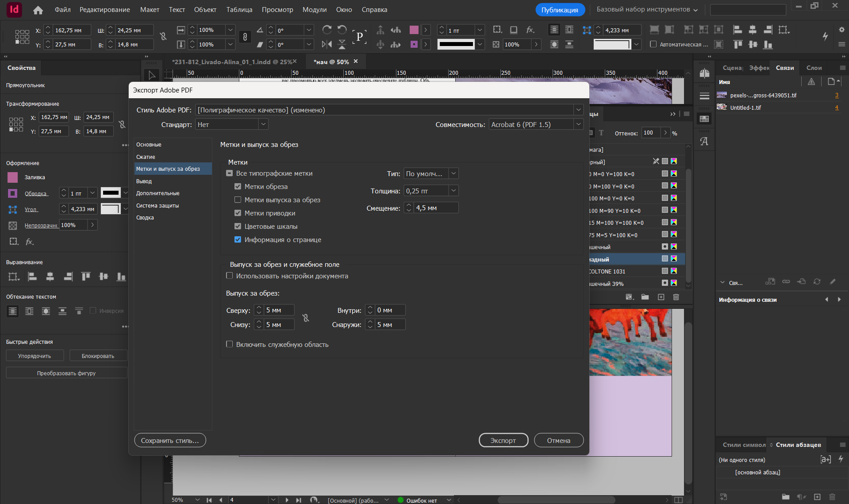Click the fill color swatch in control bar

tap(414, 30)
